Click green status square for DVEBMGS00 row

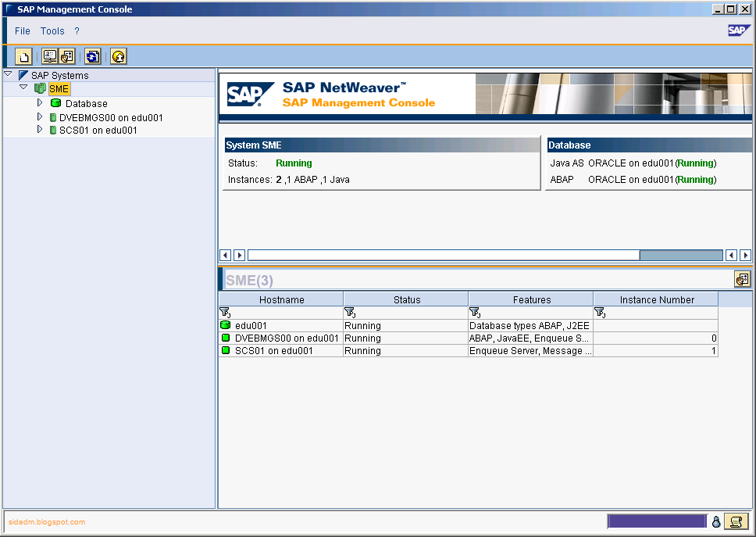coord(226,338)
